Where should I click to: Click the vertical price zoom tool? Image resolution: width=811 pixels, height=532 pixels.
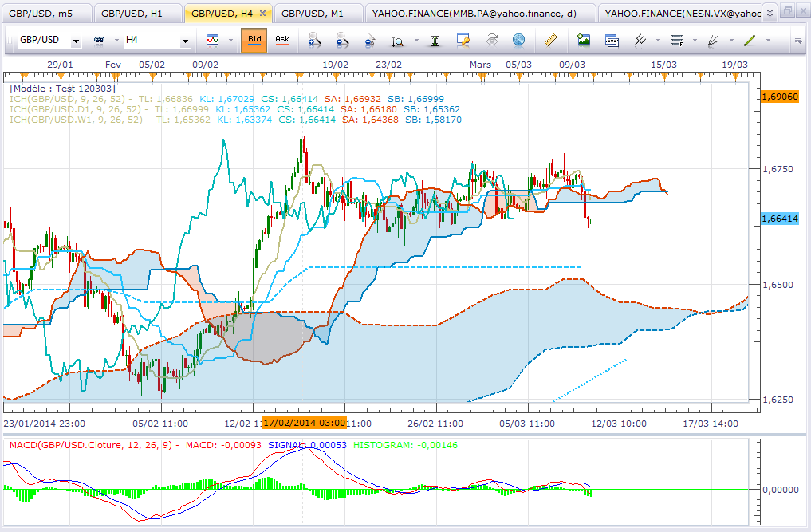[397, 41]
